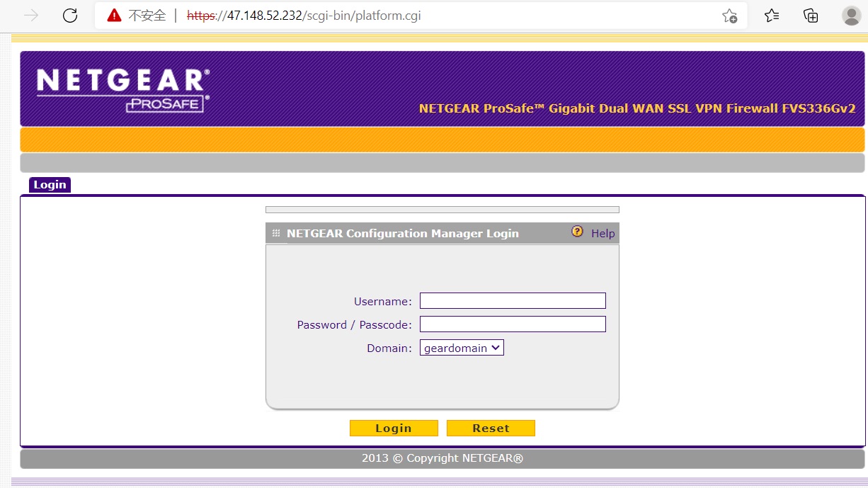Focus the Username input field
This screenshot has width=868, height=488.
pyautogui.click(x=513, y=301)
